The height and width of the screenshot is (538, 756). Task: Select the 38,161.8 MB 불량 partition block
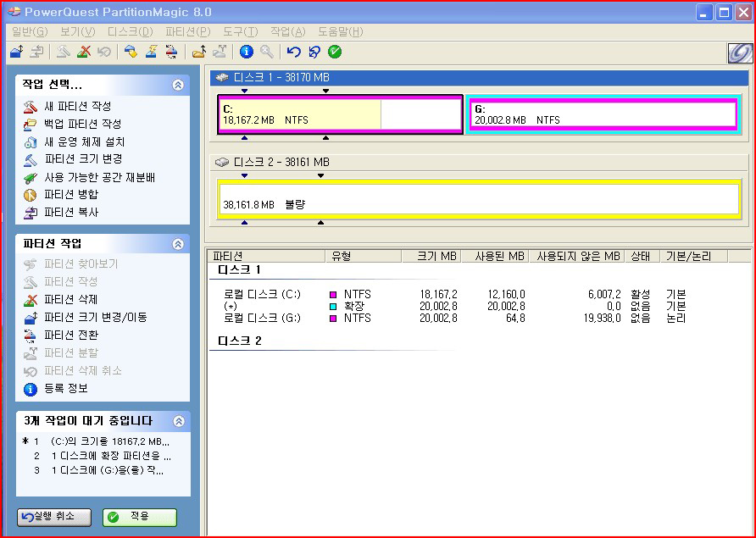479,199
